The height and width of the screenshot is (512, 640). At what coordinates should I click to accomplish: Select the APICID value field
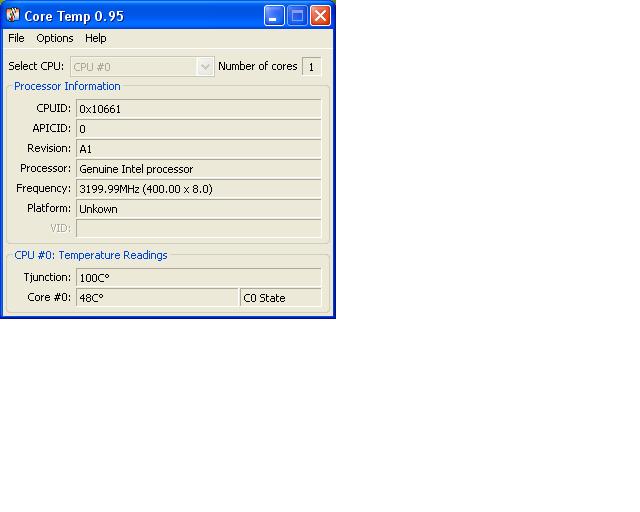point(198,129)
